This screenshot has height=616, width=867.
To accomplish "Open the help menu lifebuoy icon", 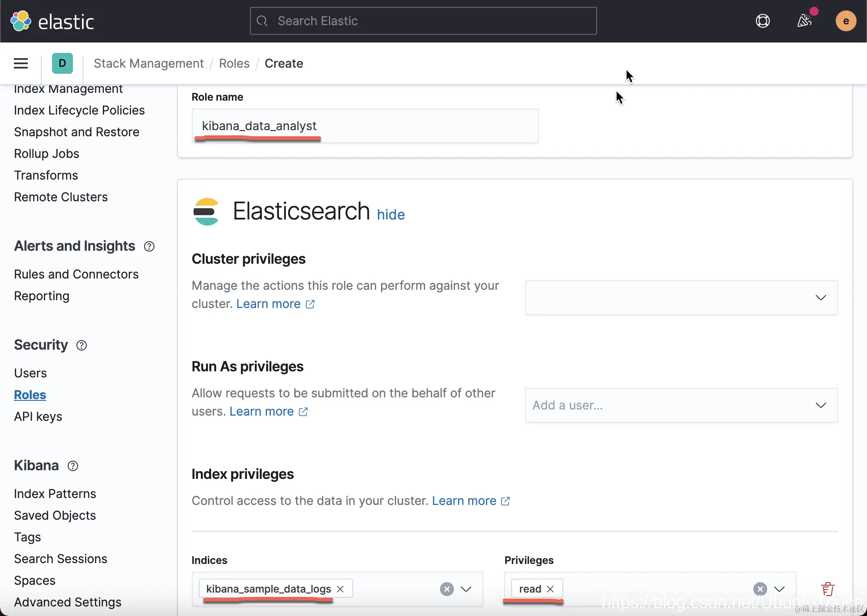I will point(762,21).
